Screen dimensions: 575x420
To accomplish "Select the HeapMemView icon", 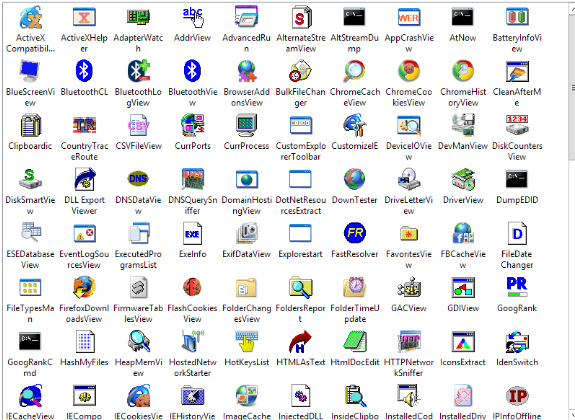I will click(138, 341).
